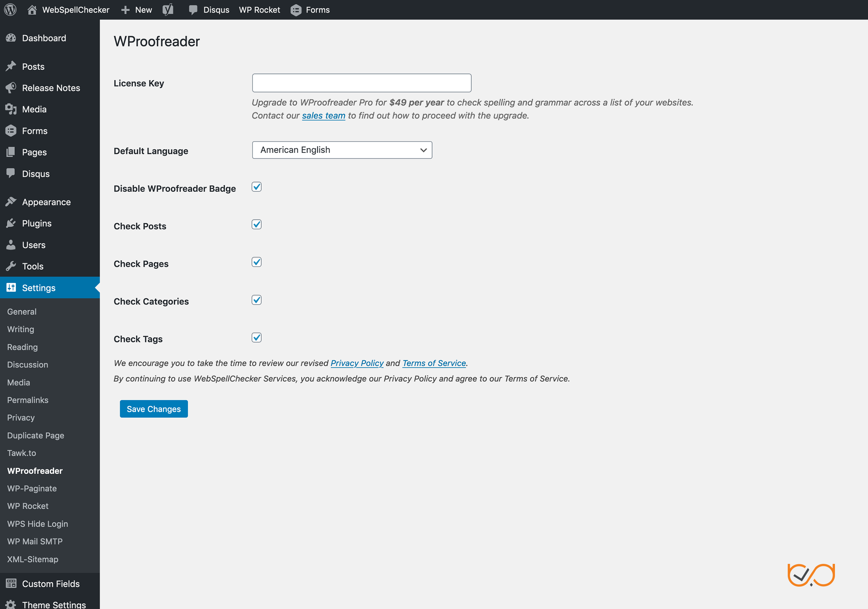
Task: Click the Forms icon in admin bar
Action: tap(296, 10)
